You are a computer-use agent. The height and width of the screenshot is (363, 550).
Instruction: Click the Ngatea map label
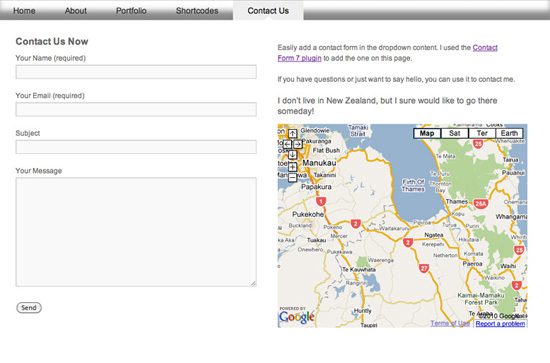(434, 235)
